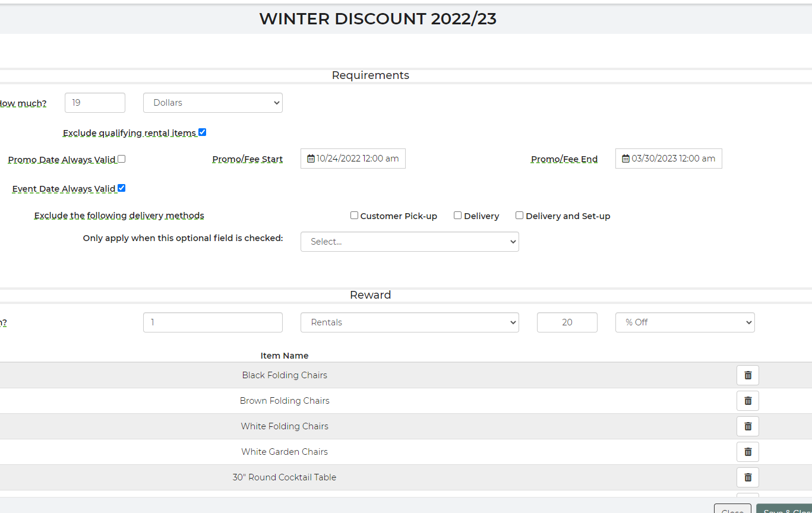Viewport: 812px width, 513px height.
Task: Delete Black Folding Chairs with trash icon
Action: (x=747, y=375)
